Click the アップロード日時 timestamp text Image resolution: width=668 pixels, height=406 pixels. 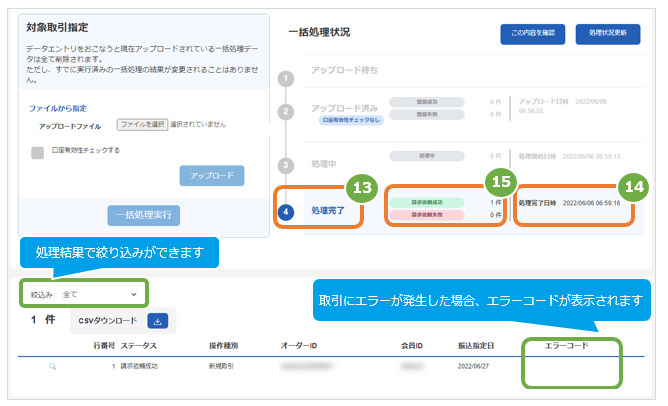pos(562,106)
